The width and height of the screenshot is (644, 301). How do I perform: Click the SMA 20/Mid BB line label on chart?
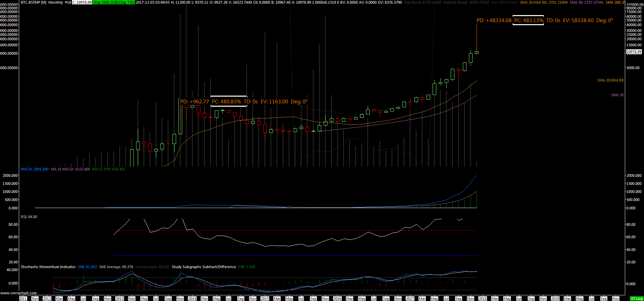tap(610, 80)
